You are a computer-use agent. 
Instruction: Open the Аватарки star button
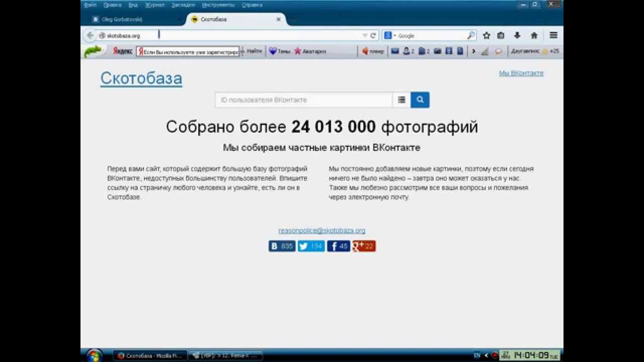tap(310, 51)
